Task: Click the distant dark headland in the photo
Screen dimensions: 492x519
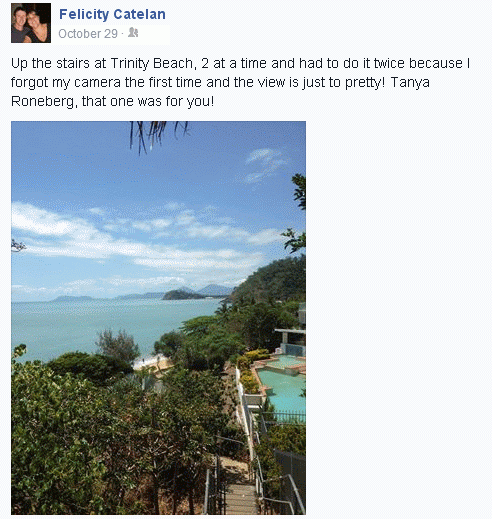Action: (183, 295)
